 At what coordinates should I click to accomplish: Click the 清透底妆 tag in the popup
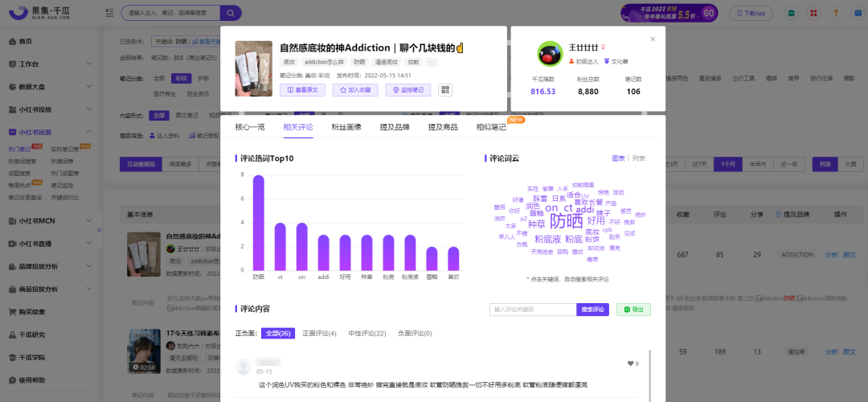pyautogui.click(x=386, y=62)
